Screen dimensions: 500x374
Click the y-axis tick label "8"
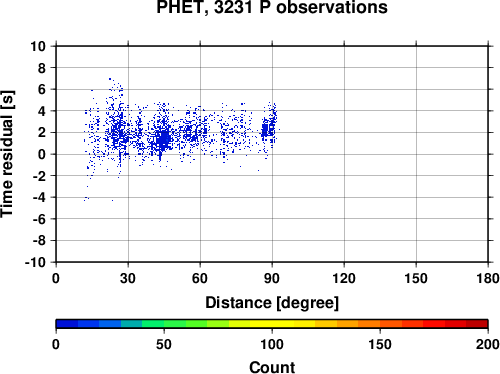coord(42,68)
